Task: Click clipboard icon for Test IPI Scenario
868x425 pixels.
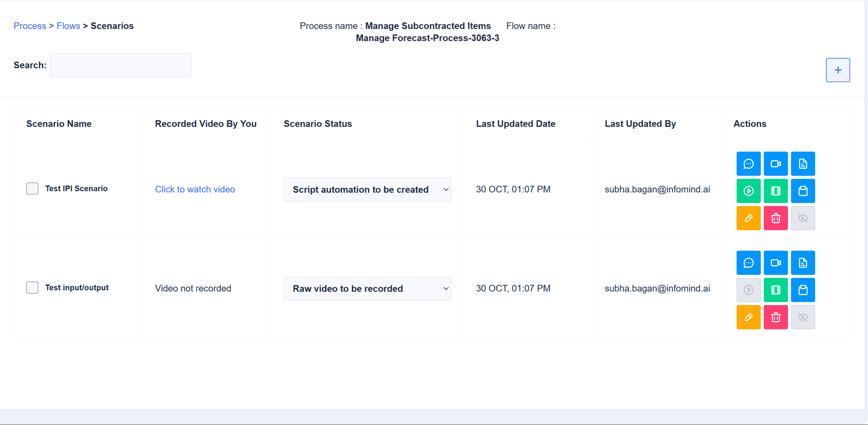Action: (x=802, y=191)
